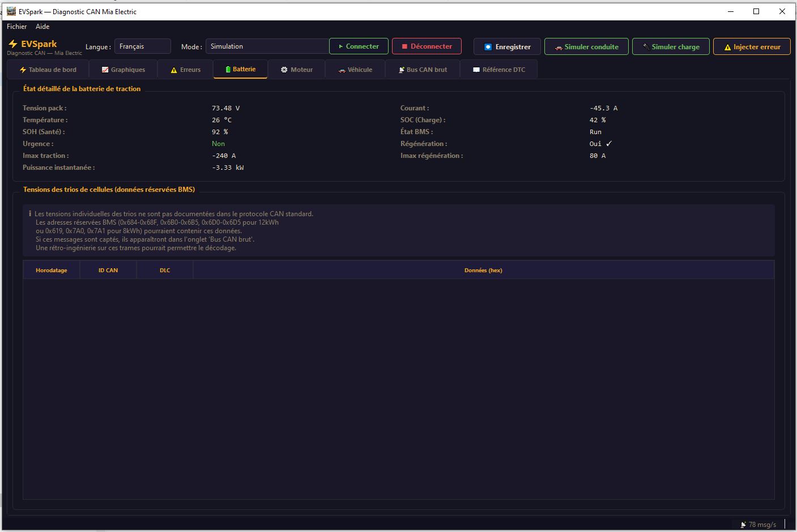
Task: Trigger Injecter erreur button
Action: pyautogui.click(x=752, y=47)
